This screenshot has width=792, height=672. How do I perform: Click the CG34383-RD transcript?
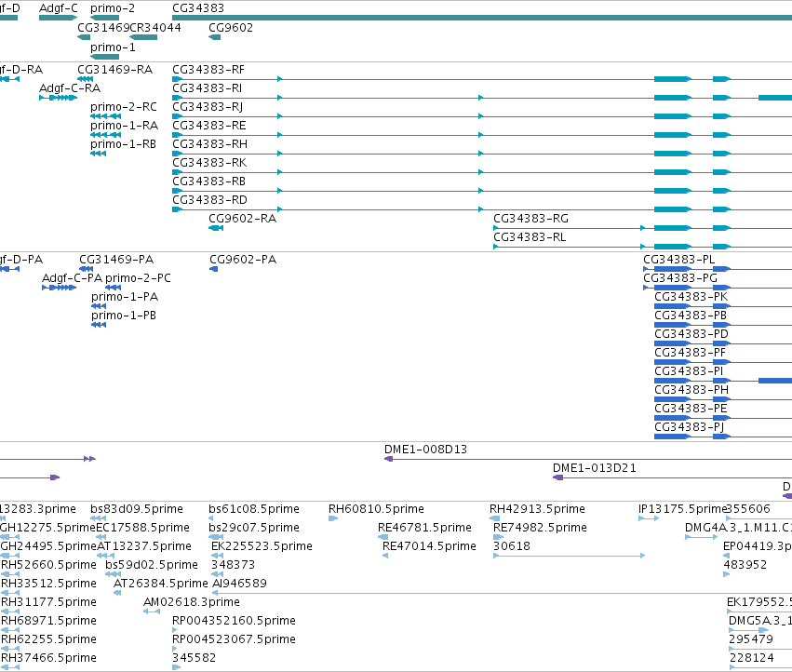482,209
